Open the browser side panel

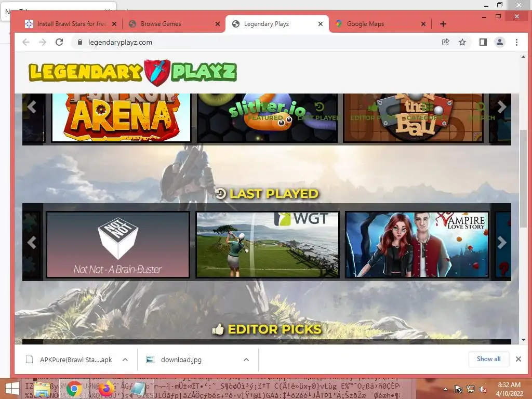coord(483,42)
